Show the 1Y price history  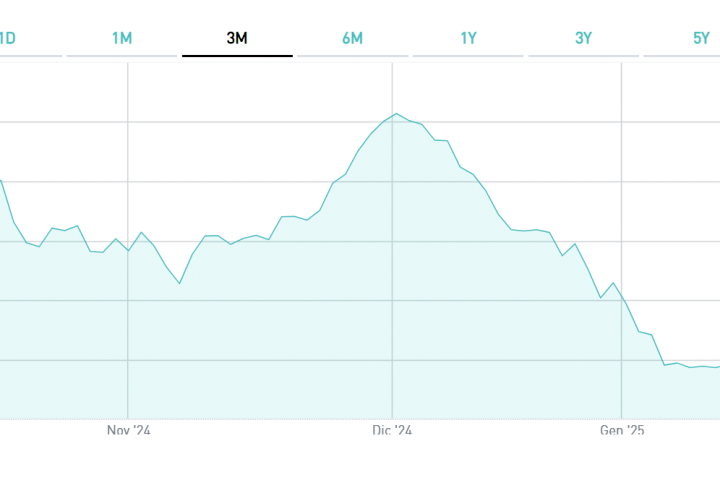[x=468, y=39]
